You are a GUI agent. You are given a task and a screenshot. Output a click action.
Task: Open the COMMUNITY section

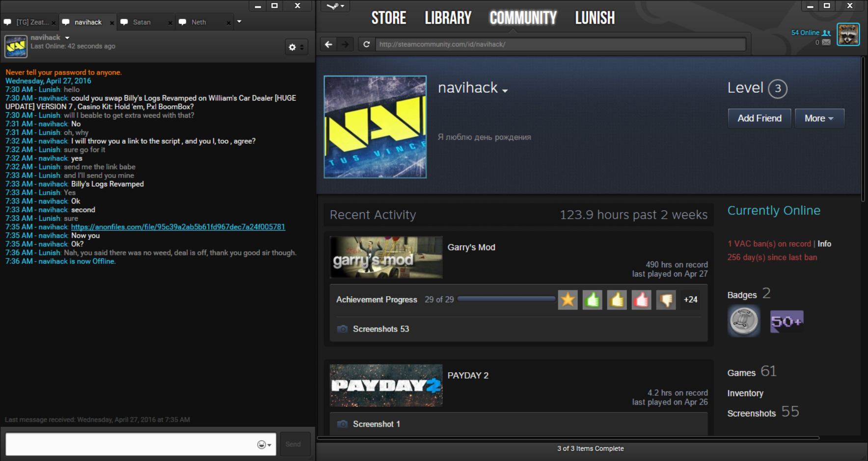click(523, 18)
